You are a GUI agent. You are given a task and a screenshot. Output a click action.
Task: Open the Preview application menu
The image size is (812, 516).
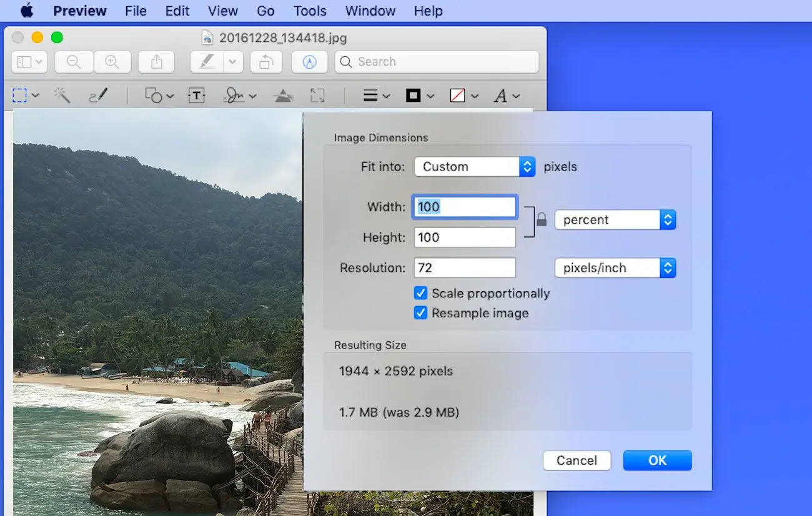[x=80, y=11]
